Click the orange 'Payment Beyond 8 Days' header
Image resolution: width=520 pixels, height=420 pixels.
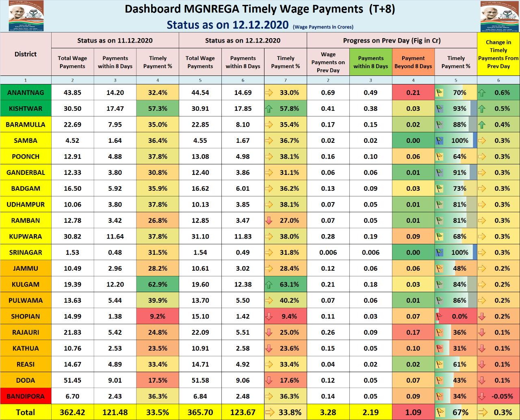click(x=413, y=62)
